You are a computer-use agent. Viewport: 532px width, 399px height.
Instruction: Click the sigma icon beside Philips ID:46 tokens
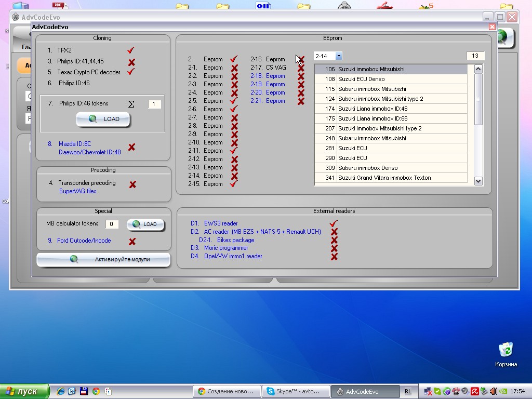click(131, 104)
